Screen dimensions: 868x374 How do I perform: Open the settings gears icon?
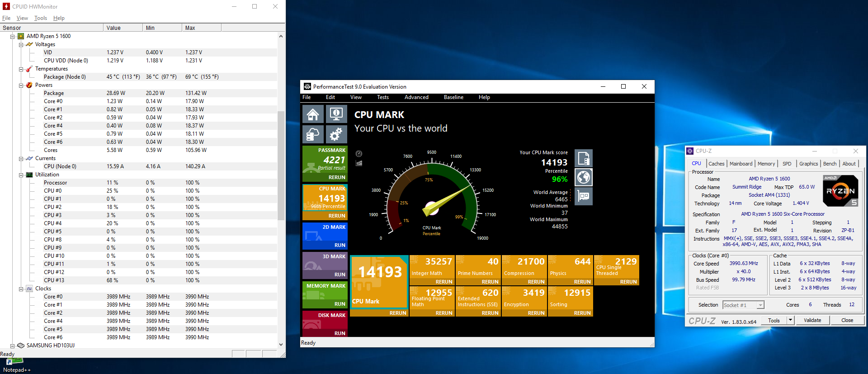coord(336,134)
